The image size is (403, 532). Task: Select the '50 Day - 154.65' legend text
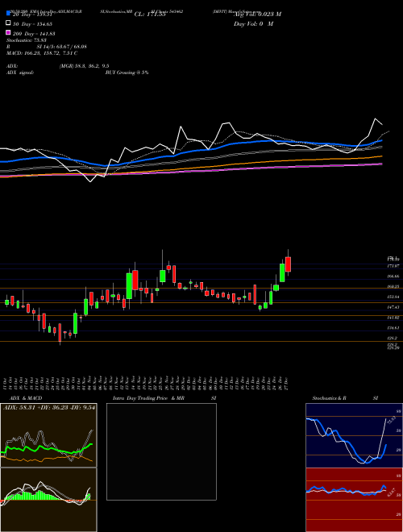(x=33, y=24)
